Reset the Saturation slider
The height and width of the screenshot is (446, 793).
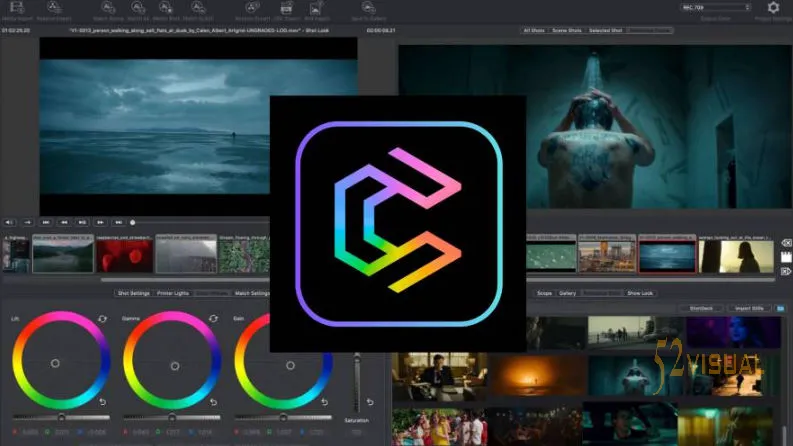[x=370, y=402]
